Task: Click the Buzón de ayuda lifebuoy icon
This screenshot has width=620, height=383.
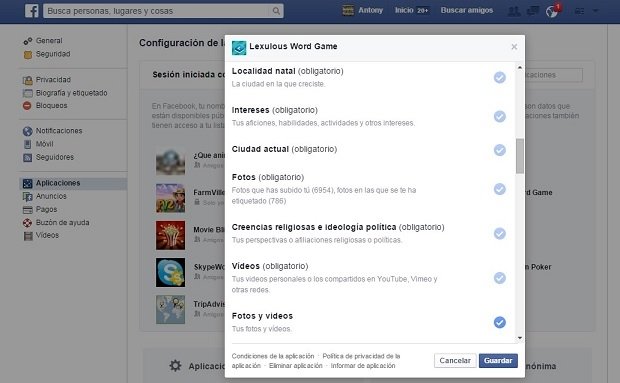Action: tap(27, 223)
